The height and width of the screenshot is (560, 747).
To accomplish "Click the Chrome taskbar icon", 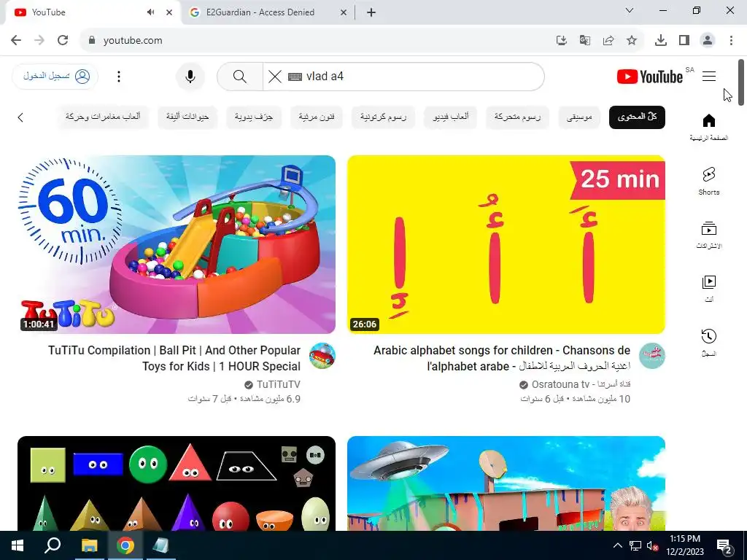I will tap(125, 545).
